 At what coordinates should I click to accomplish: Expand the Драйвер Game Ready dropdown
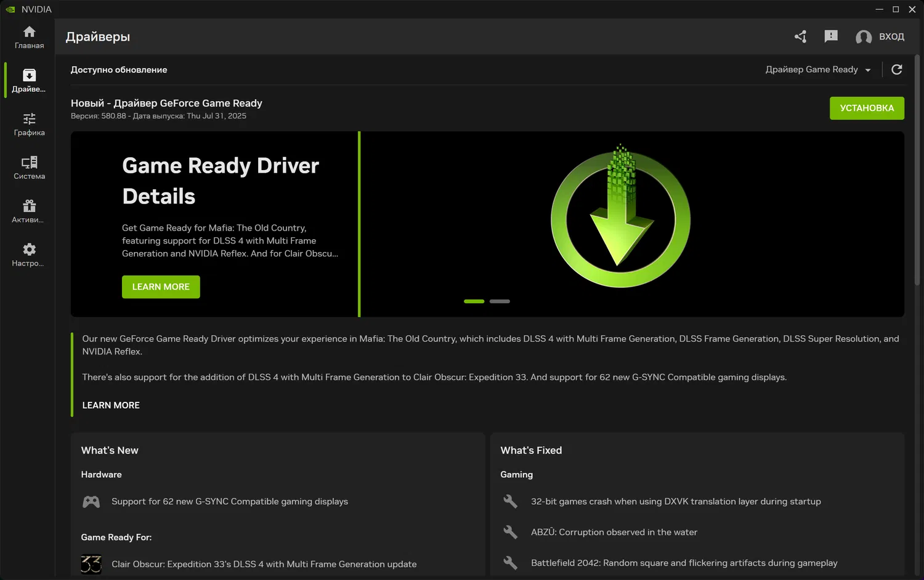click(x=818, y=70)
